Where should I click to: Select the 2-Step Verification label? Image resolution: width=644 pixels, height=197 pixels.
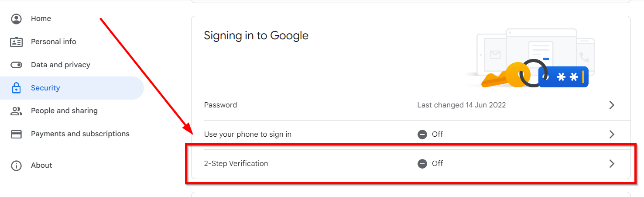click(x=236, y=164)
